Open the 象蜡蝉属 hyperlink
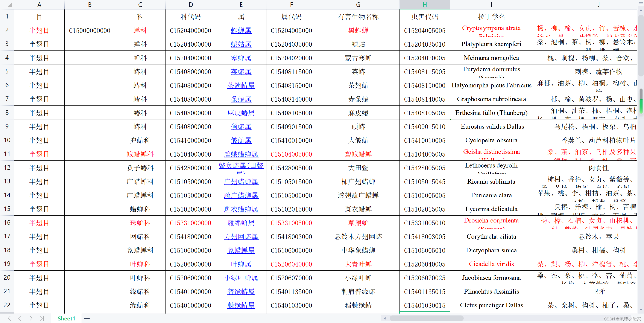Viewport: 644px width, 323px height. click(241, 250)
